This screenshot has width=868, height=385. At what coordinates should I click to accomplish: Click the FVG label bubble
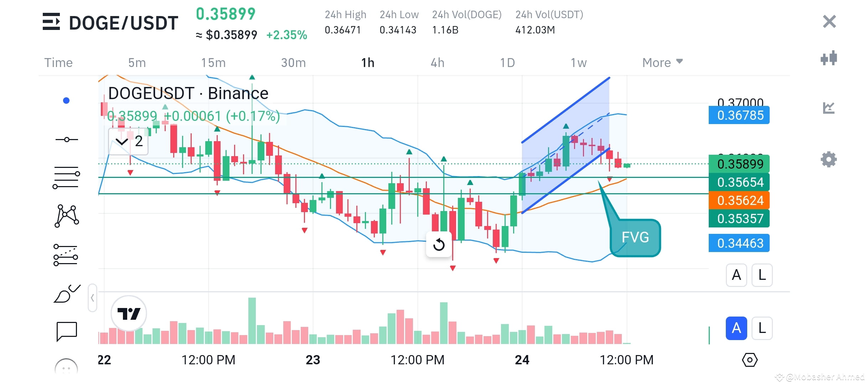(x=635, y=237)
